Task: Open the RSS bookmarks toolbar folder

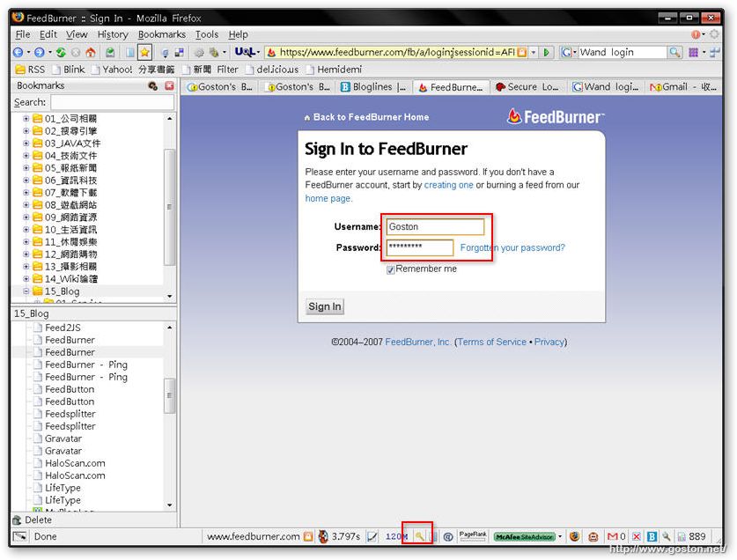Action: (30, 70)
